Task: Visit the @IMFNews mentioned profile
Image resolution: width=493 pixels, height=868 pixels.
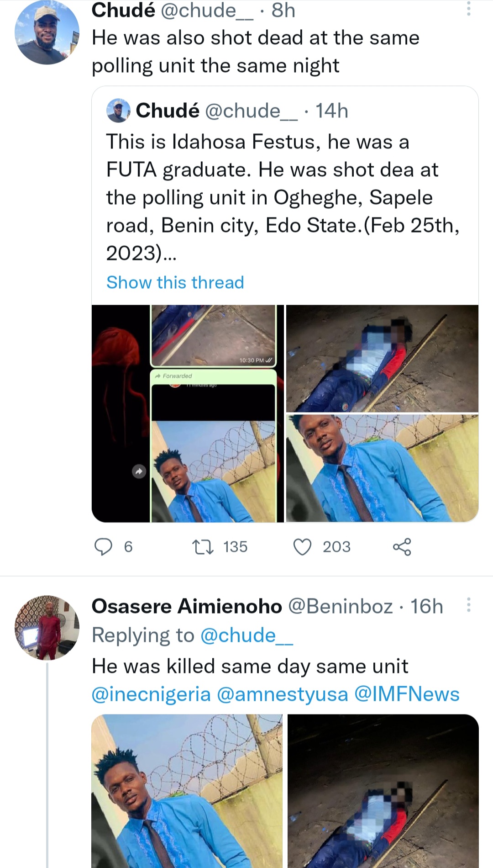Action: click(407, 694)
